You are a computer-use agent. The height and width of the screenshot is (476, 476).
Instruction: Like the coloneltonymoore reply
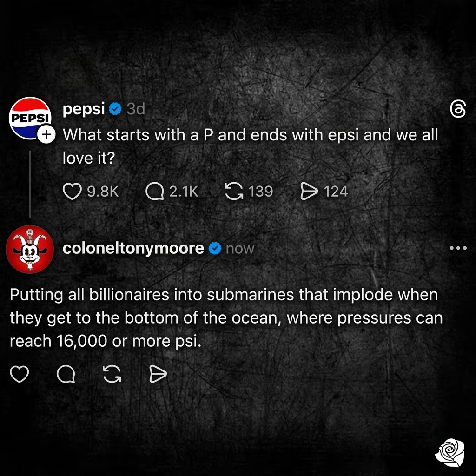[20, 374]
